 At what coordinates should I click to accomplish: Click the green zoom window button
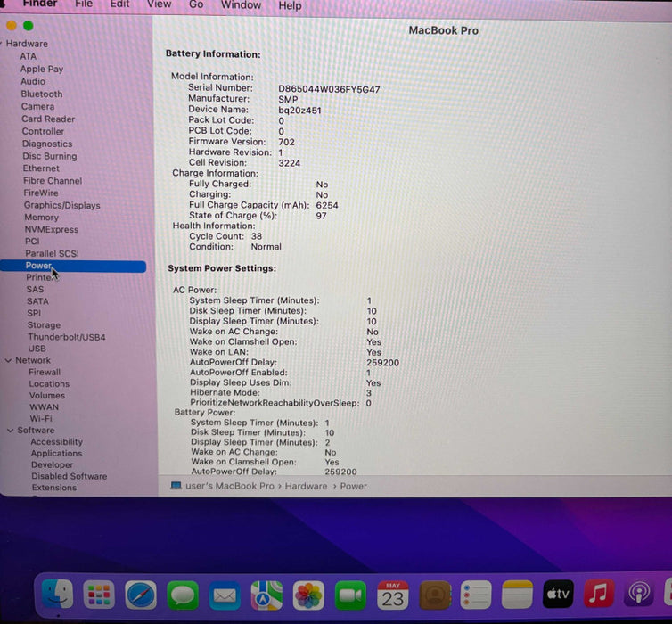(x=29, y=26)
